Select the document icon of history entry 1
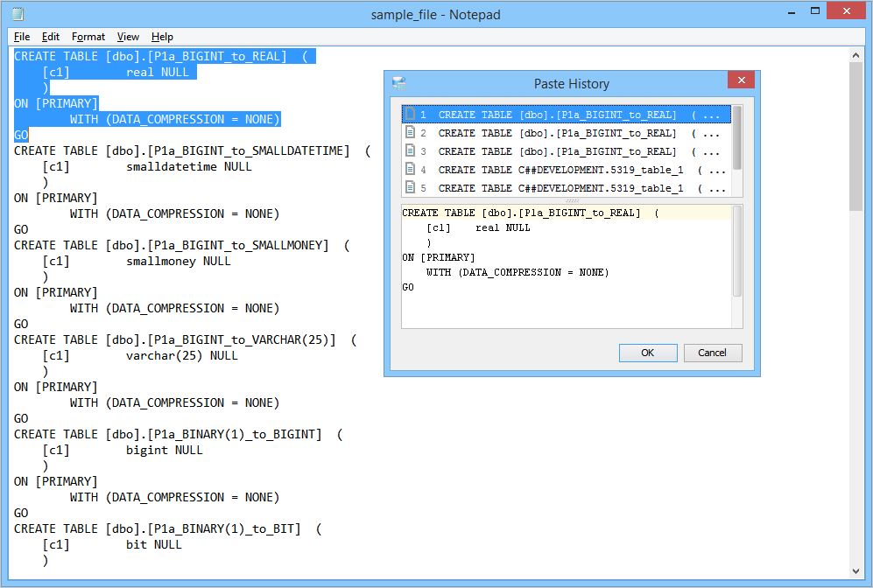Viewport: 873px width, 588px height. [411, 114]
